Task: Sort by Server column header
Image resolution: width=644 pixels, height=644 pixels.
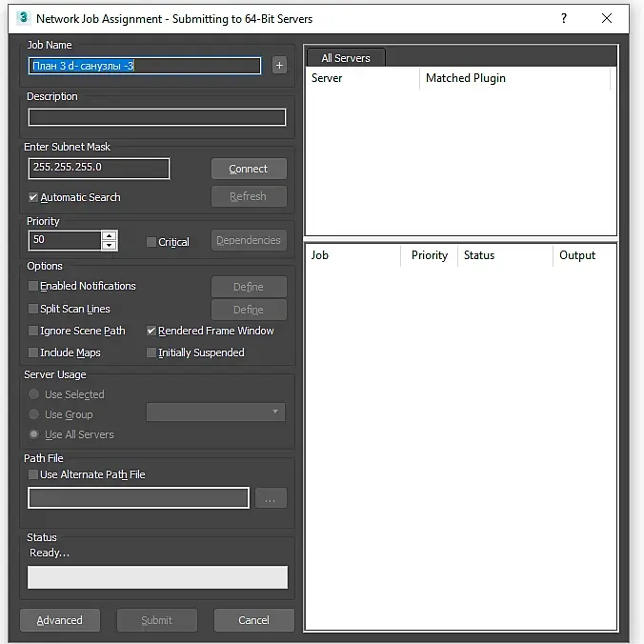Action: [x=363, y=78]
